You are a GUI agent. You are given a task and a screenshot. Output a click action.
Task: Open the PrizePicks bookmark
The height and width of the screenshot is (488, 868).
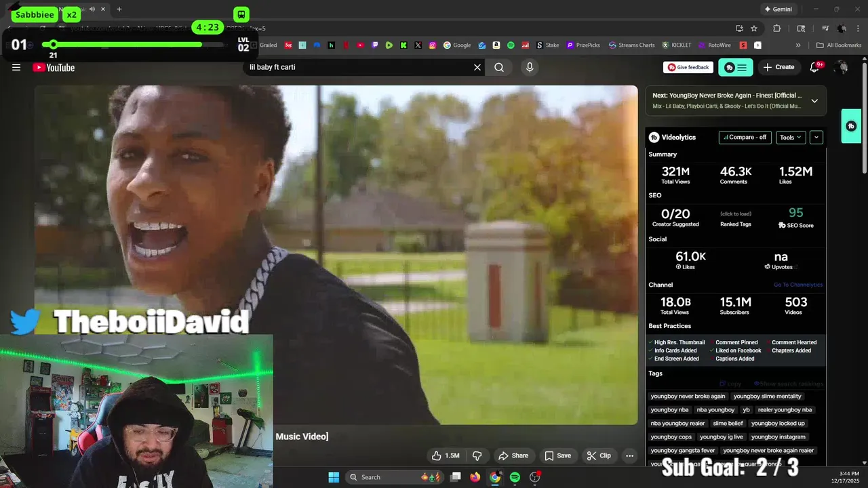583,45
